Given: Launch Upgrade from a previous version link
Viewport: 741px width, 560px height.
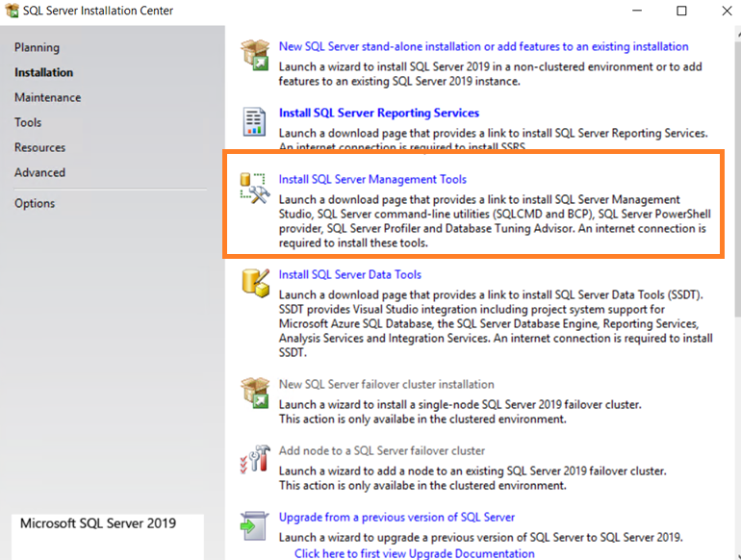Looking at the screenshot, I should pyautogui.click(x=396, y=517).
